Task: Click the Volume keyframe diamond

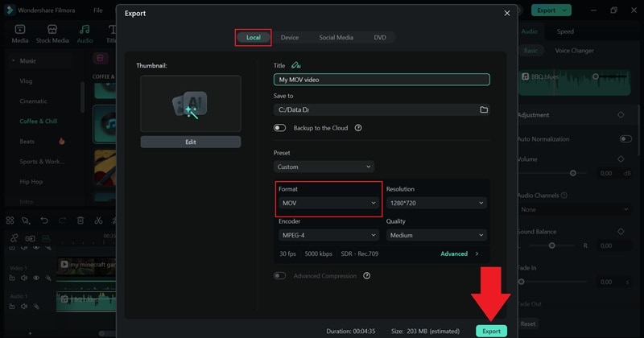Action: point(621,159)
